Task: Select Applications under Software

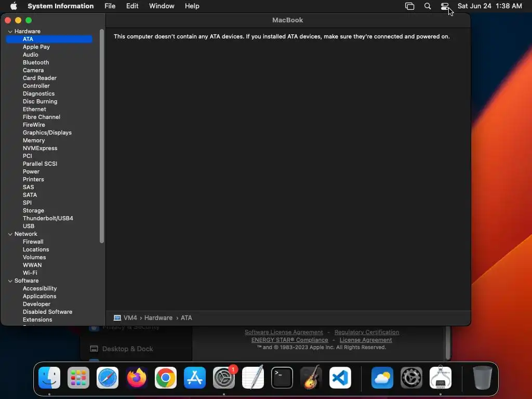Action: (x=39, y=297)
